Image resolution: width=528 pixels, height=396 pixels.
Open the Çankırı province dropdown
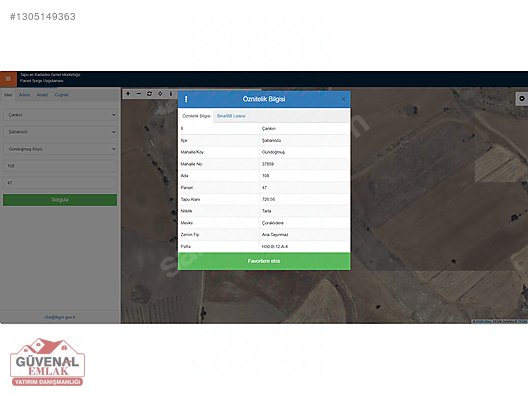pyautogui.click(x=60, y=115)
